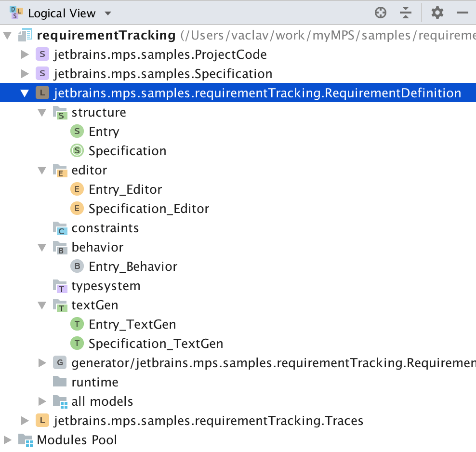Expand the Modules Pool node

(x=8, y=439)
